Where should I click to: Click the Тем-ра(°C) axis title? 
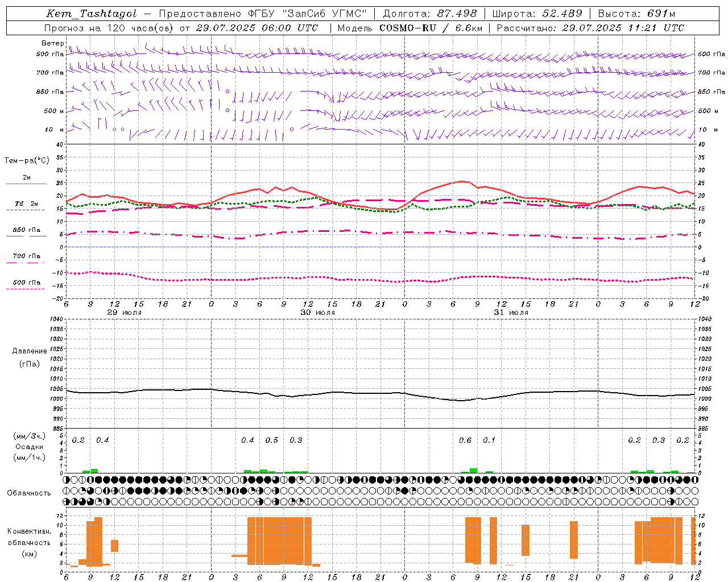click(x=27, y=161)
